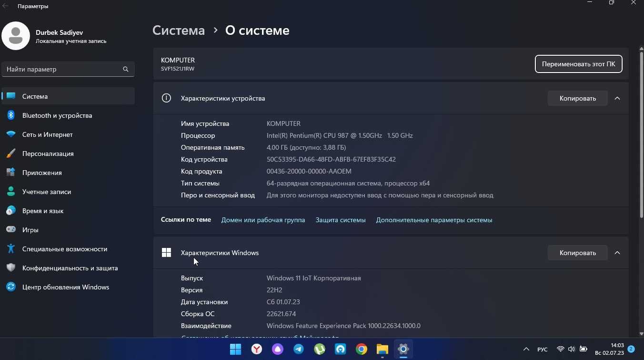Open File Explorer from the taskbar
This screenshot has height=360, width=644.
(x=382, y=349)
